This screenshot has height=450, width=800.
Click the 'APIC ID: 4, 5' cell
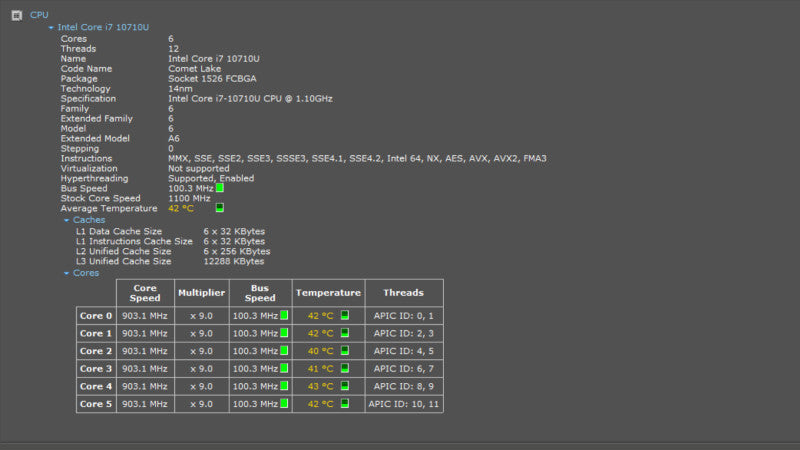(404, 351)
